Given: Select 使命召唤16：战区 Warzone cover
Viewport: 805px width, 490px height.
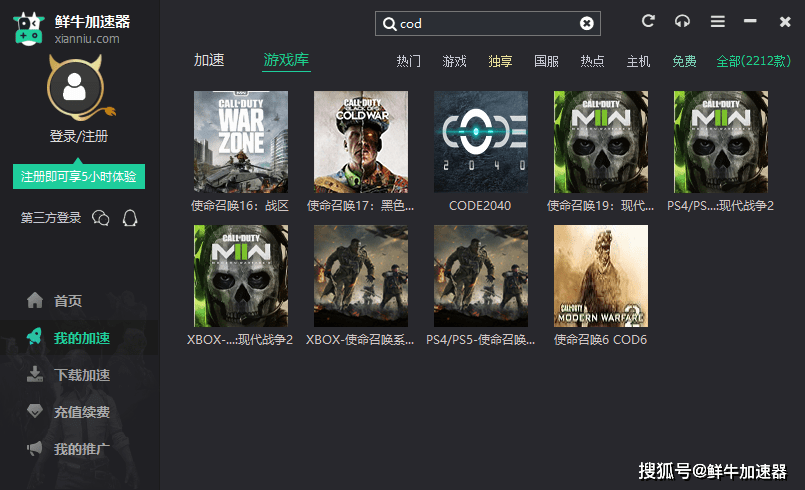Looking at the screenshot, I should pos(241,142).
